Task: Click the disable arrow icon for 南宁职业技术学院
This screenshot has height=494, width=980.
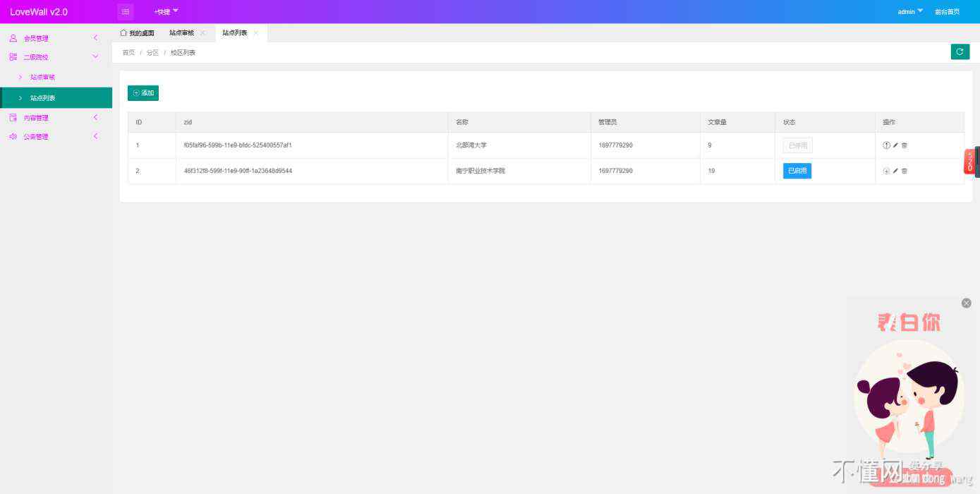Action: click(x=887, y=171)
